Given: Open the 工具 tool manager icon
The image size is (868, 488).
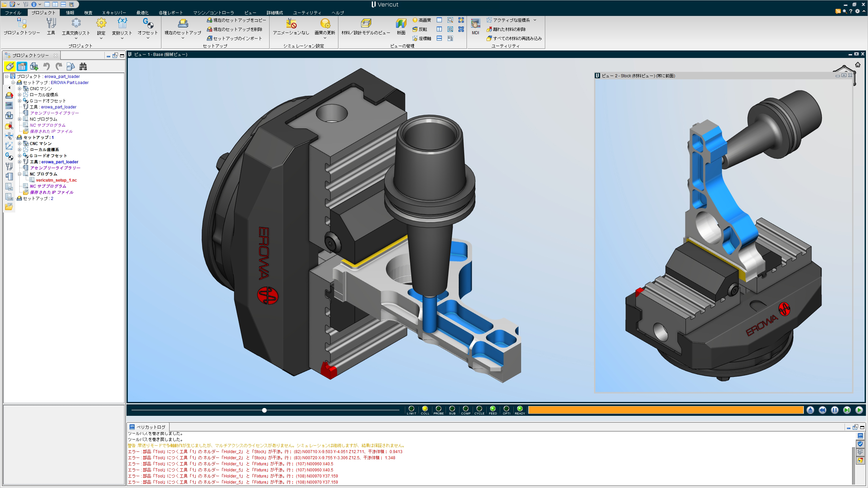Looking at the screenshot, I should pos(51,23).
